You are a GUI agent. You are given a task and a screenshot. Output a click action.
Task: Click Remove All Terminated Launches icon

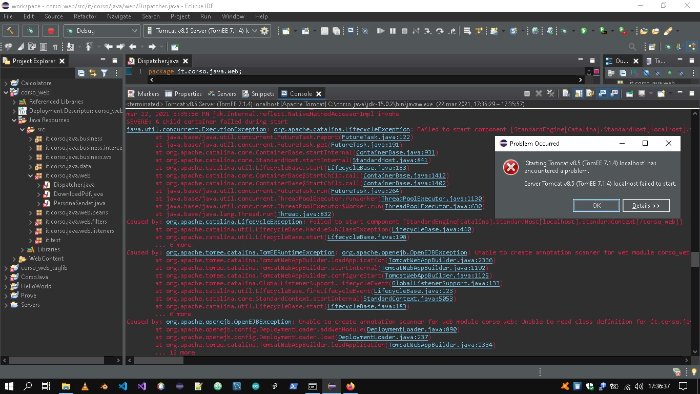[x=550, y=93]
